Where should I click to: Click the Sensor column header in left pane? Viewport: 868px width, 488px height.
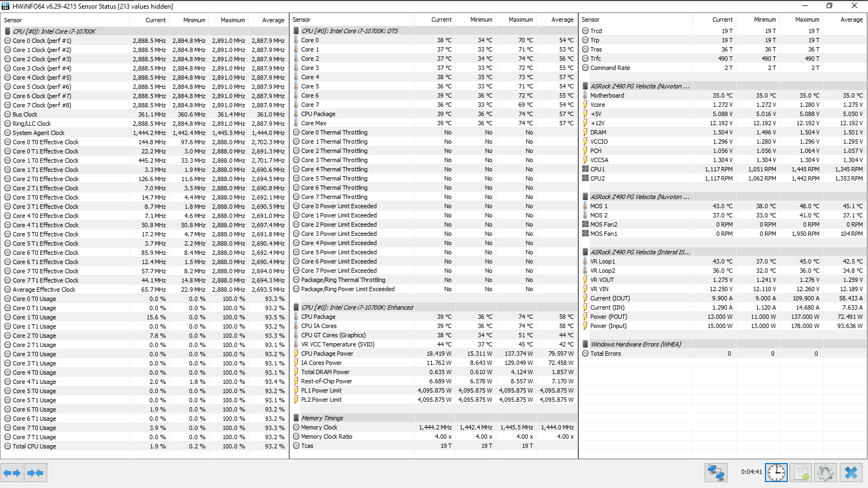[x=66, y=20]
